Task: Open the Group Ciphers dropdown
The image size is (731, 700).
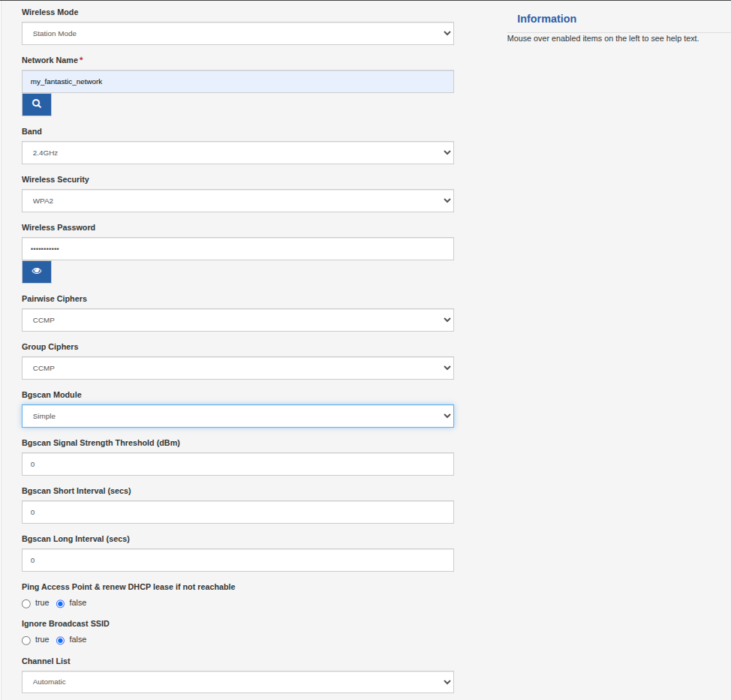Action: [237, 368]
